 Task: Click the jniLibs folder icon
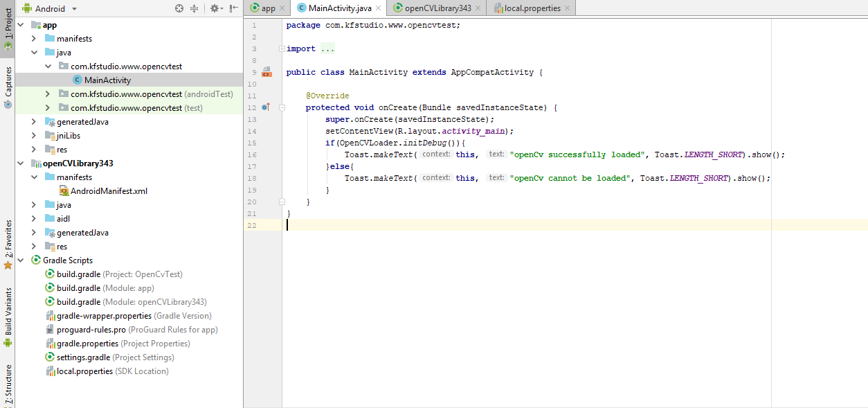coord(50,136)
